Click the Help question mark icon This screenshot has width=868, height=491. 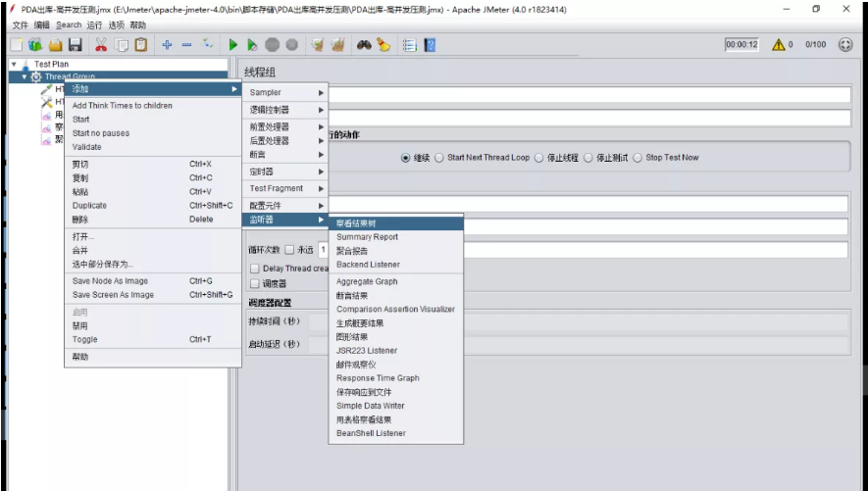430,45
